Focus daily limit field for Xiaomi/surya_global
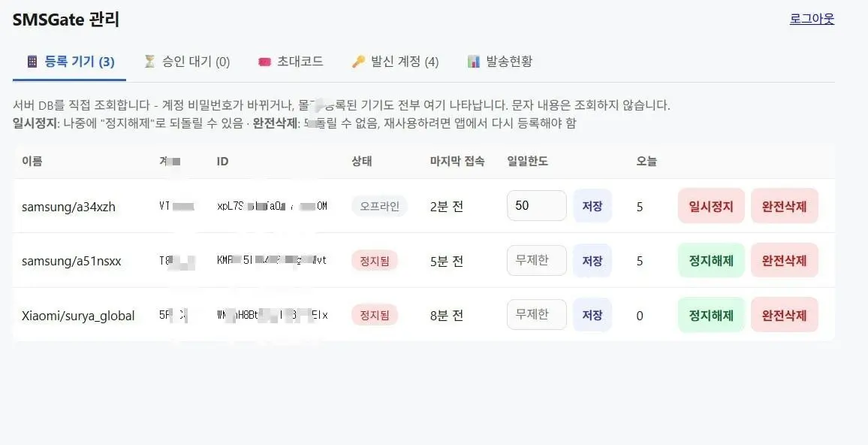Screen dimensions: 868x445 coord(536,314)
